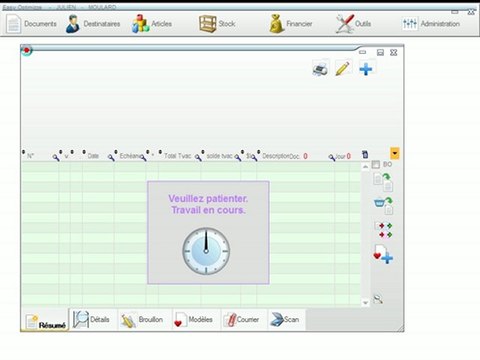Click the N° column header
Screen dimensions: 480x360
30,156
